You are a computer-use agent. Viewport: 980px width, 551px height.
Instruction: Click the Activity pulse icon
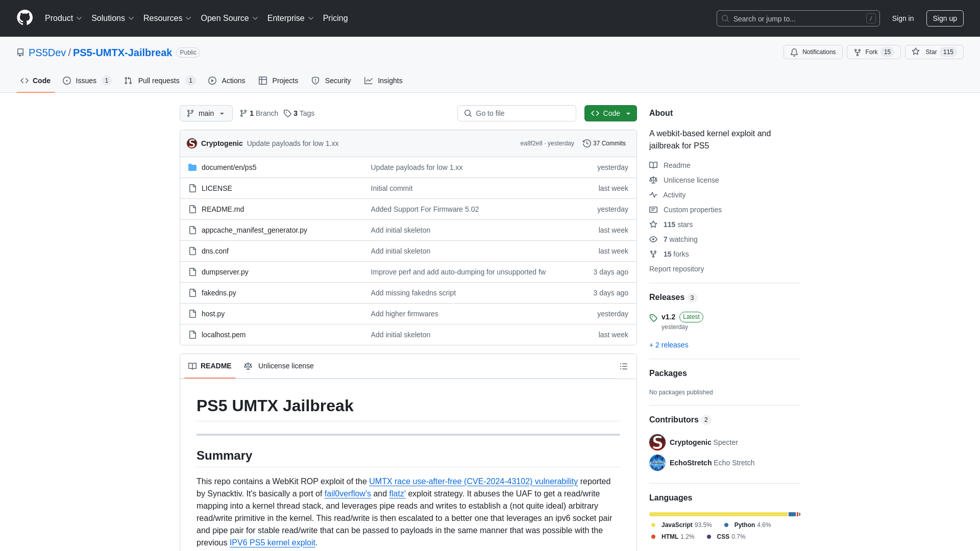pos(653,195)
